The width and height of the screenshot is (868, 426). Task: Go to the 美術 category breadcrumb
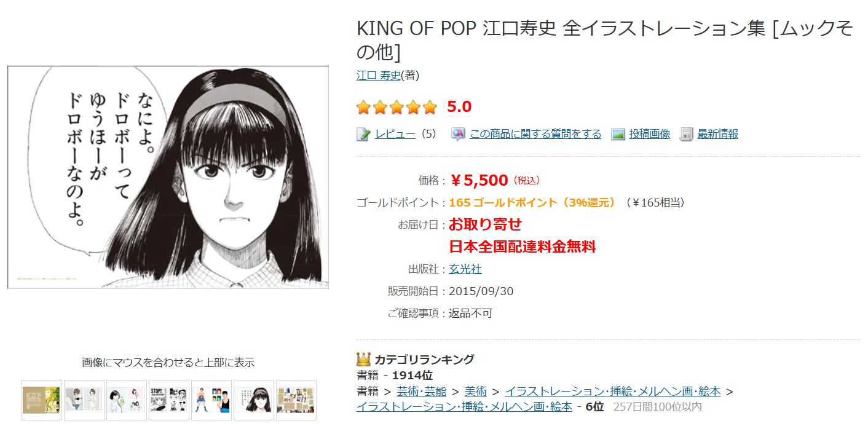[475, 392]
